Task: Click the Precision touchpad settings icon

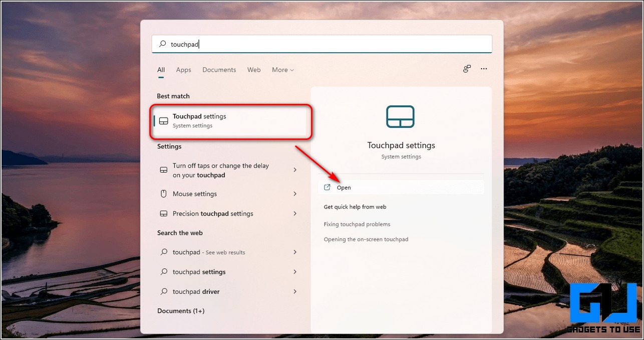Action: pyautogui.click(x=163, y=214)
